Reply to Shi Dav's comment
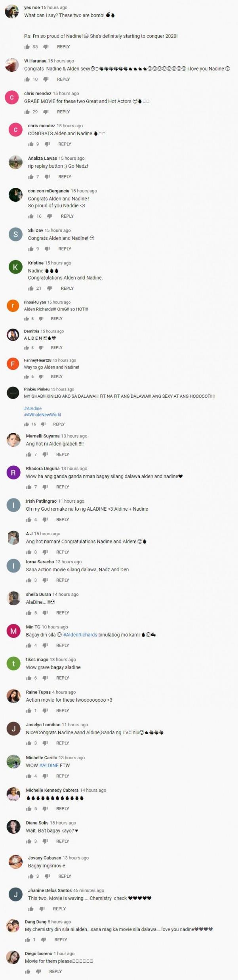 pos(65,249)
